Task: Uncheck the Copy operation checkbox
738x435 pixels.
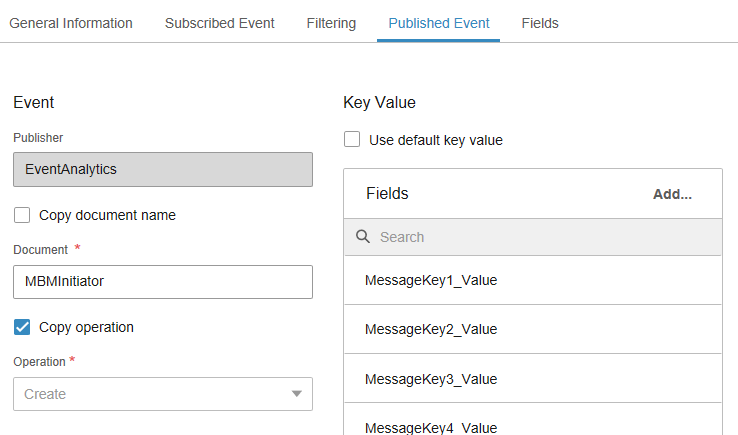Action: pyautogui.click(x=22, y=327)
